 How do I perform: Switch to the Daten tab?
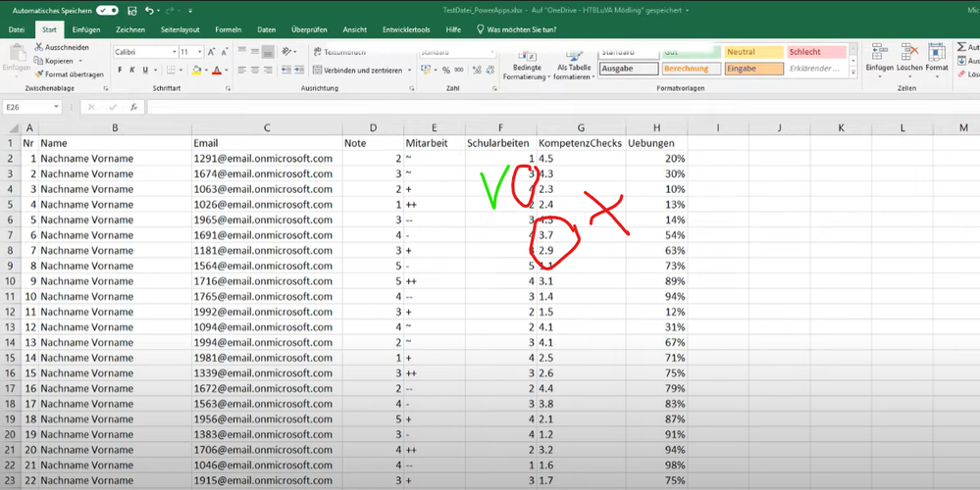(x=266, y=29)
